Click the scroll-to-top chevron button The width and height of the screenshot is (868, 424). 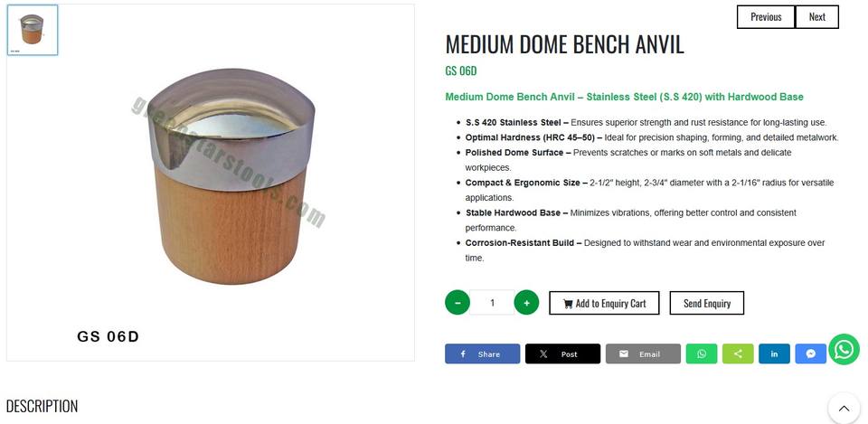pyautogui.click(x=844, y=409)
